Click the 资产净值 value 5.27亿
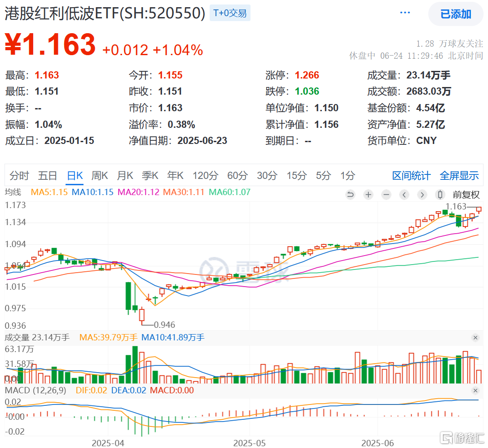 coord(431,125)
